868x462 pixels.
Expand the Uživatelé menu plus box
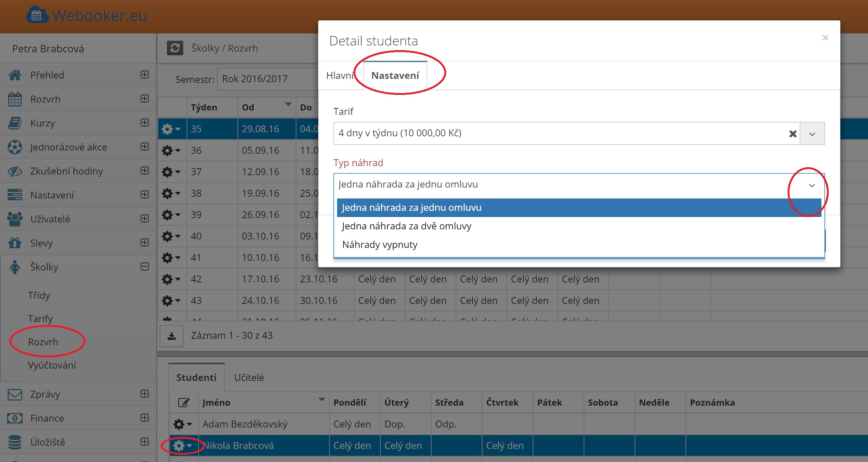pyautogui.click(x=145, y=218)
